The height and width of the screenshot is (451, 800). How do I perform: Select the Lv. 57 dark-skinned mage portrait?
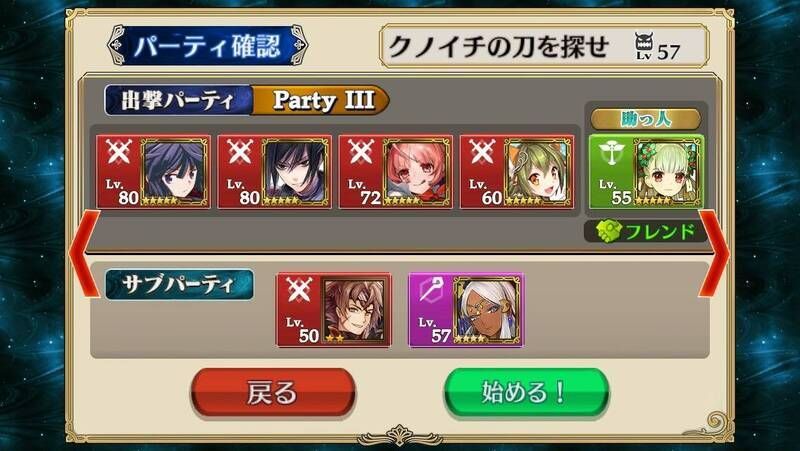tap(487, 310)
